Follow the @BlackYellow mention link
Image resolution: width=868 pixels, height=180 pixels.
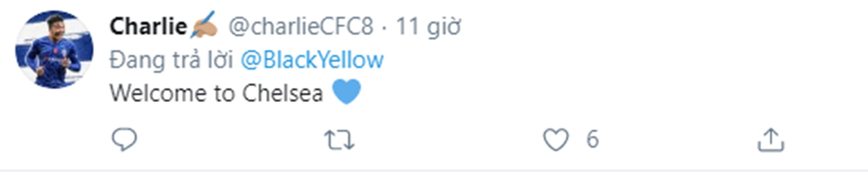click(312, 60)
